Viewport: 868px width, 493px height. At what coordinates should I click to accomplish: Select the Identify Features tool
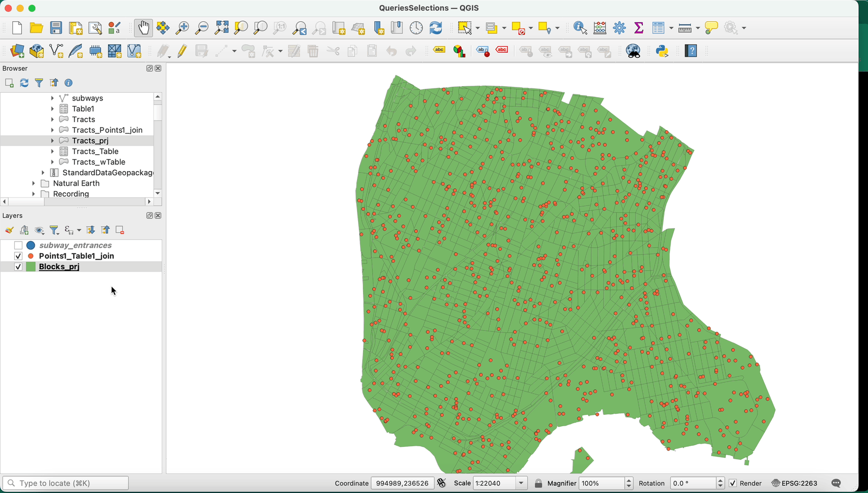point(580,28)
